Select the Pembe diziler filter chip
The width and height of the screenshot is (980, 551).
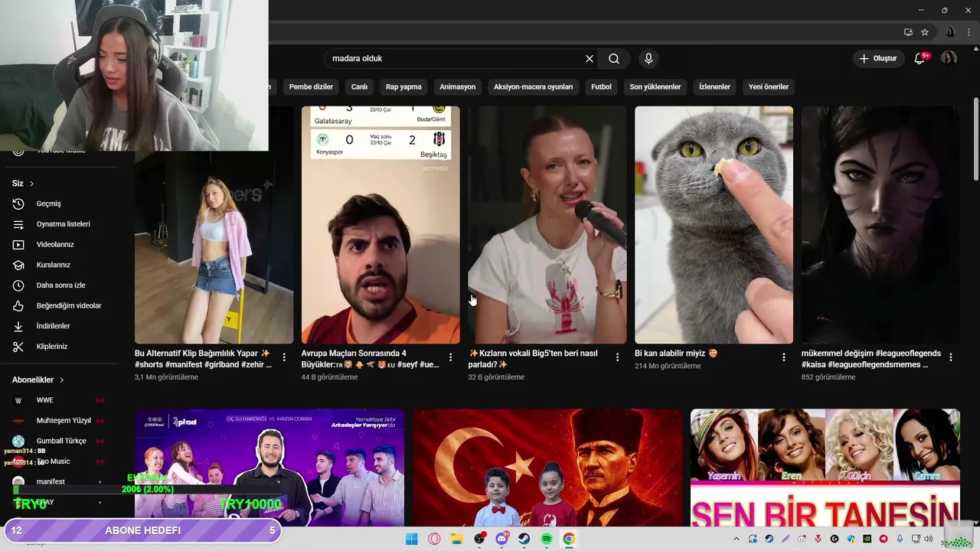point(311,87)
